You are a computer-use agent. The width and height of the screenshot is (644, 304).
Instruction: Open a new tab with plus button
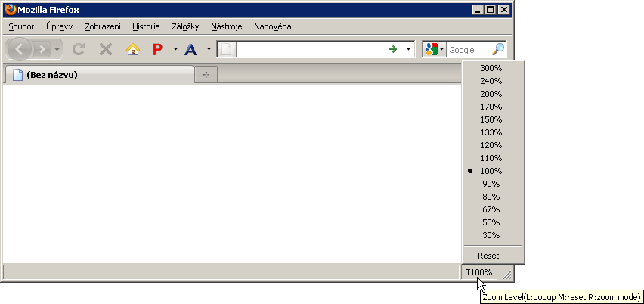(x=206, y=75)
